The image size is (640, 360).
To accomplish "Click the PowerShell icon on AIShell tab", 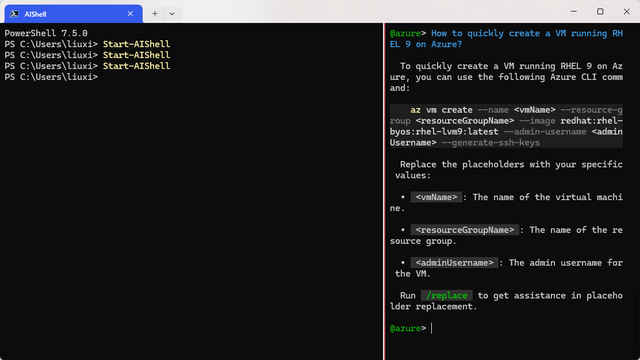I will 14,14.
